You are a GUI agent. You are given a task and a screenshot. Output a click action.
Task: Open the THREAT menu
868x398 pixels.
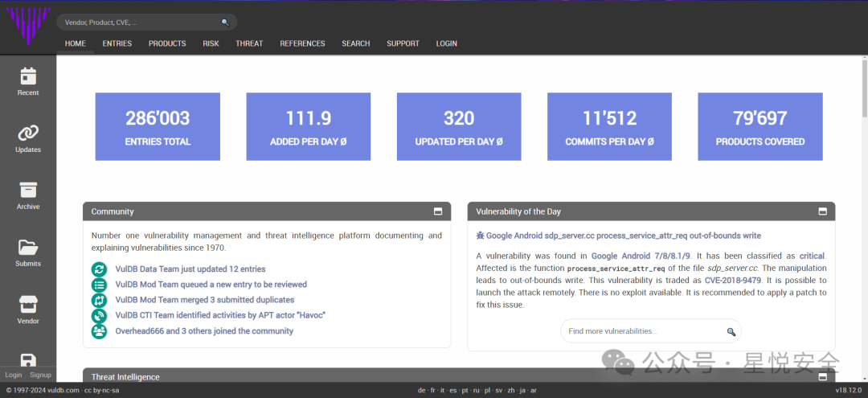[x=249, y=43]
